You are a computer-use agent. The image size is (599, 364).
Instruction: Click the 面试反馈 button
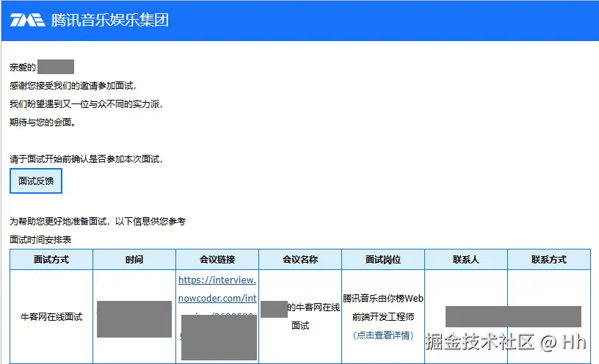(36, 181)
